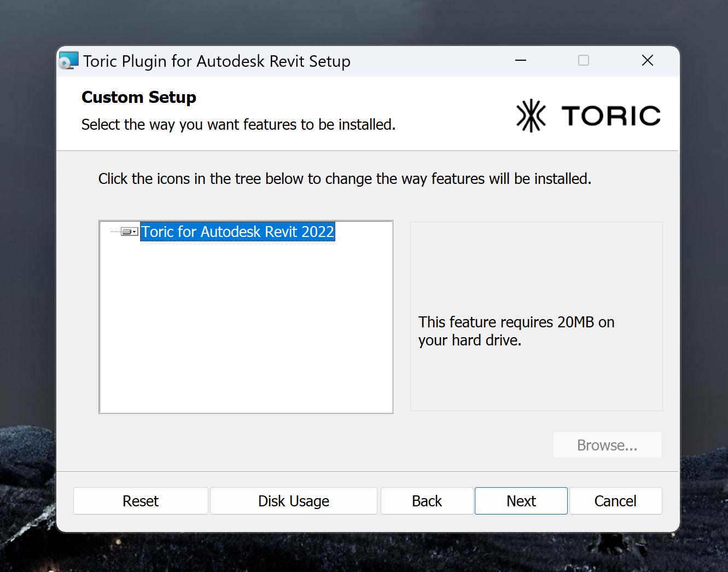Click the Reset button
Viewport: 728px width, 572px height.
point(141,501)
